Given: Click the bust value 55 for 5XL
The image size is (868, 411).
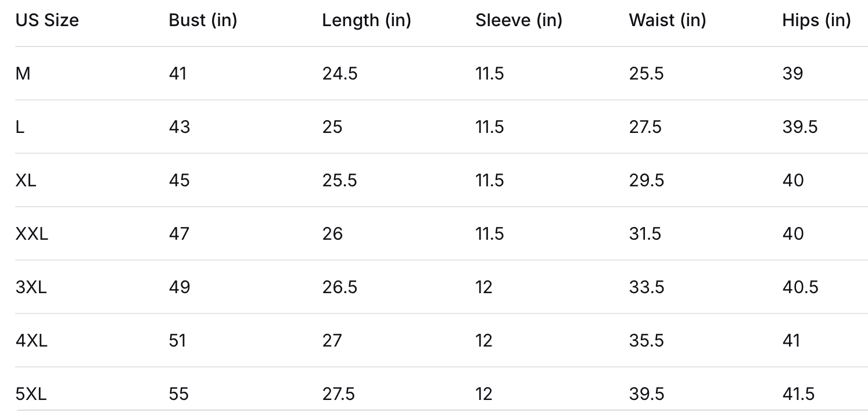Looking at the screenshot, I should coord(178,394).
